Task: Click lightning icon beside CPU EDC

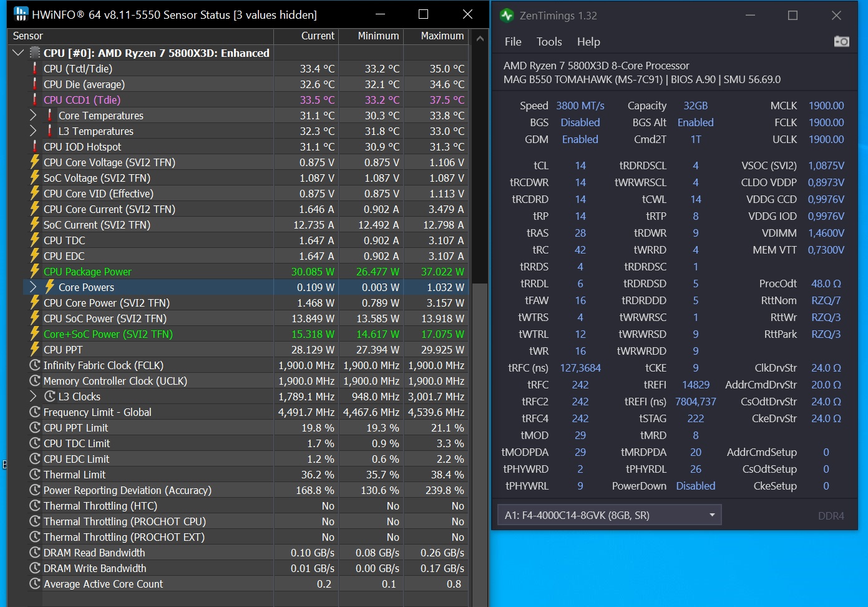Action: (x=35, y=256)
